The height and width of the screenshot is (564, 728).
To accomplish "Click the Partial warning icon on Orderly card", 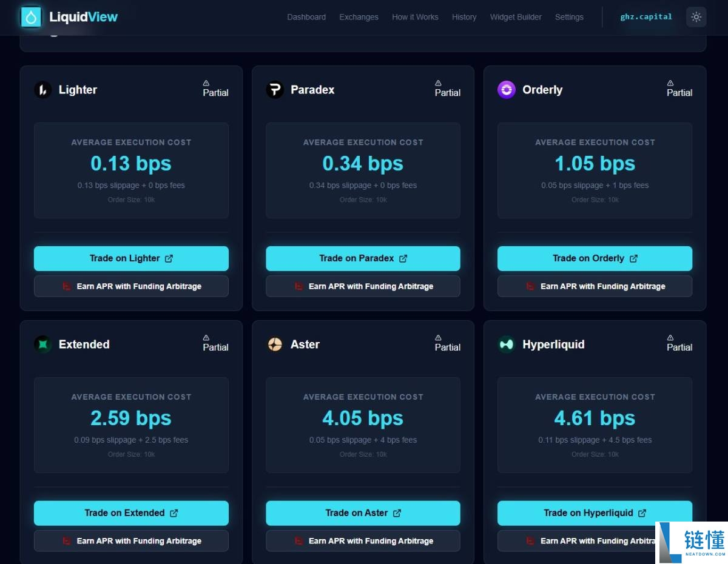I will tap(670, 83).
